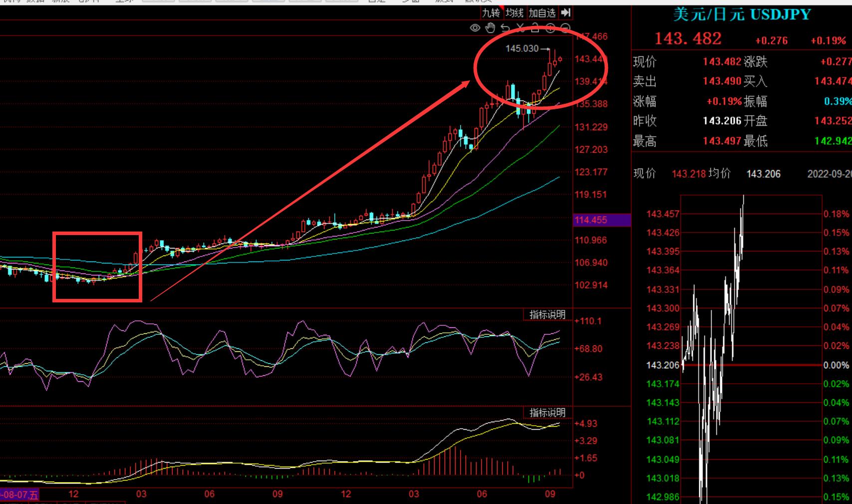
Task: Click the +1.65 MACD axis value
Action: (586, 458)
